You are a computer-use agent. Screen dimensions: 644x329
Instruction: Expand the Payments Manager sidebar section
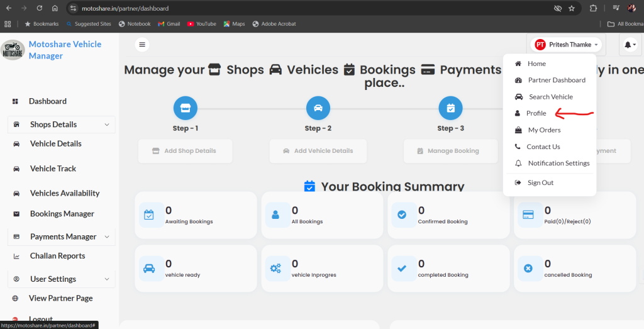61,237
